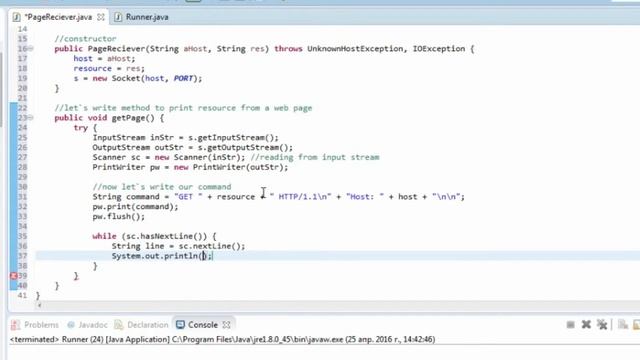Close the PageReciever.java tab
Image resolution: width=640 pixels, height=360 pixels.
click(x=101, y=17)
